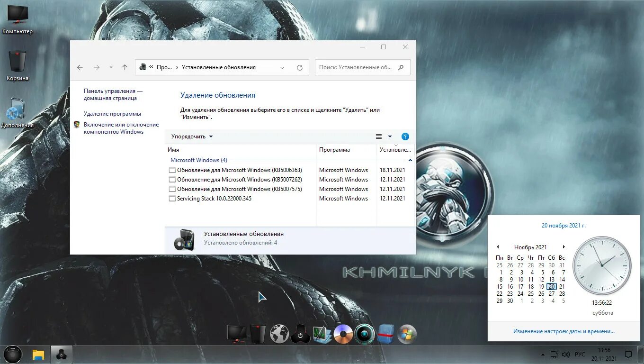Click the power button dock icon
The height and width of the screenshot is (364, 644).
(300, 334)
